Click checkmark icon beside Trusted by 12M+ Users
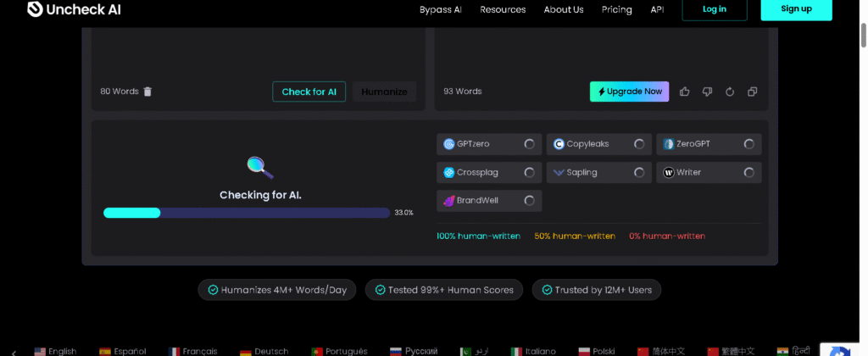 (x=547, y=290)
